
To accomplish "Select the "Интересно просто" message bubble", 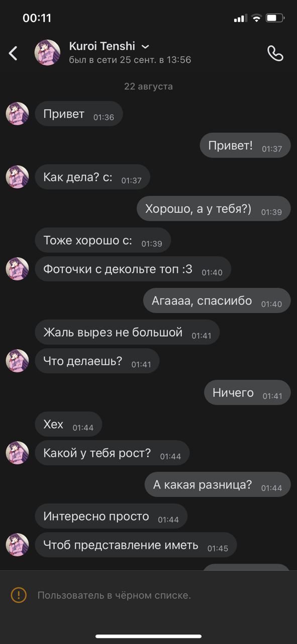I will click(111, 516).
